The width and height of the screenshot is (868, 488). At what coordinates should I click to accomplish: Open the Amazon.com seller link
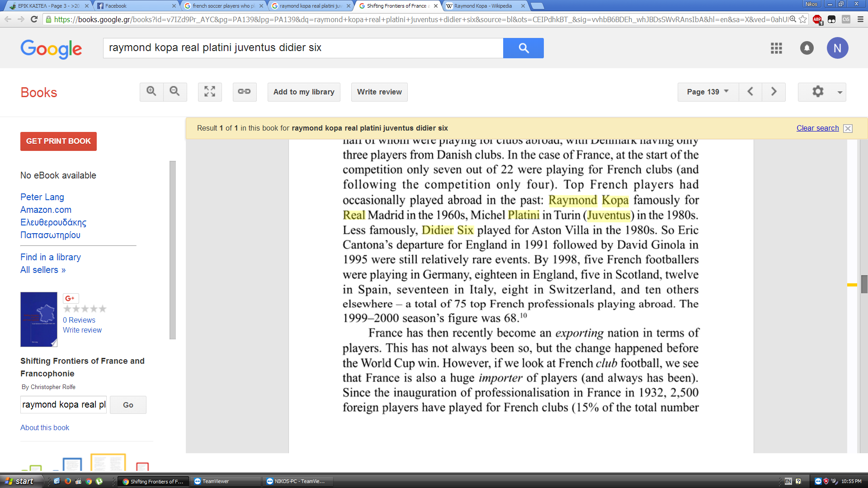point(46,210)
